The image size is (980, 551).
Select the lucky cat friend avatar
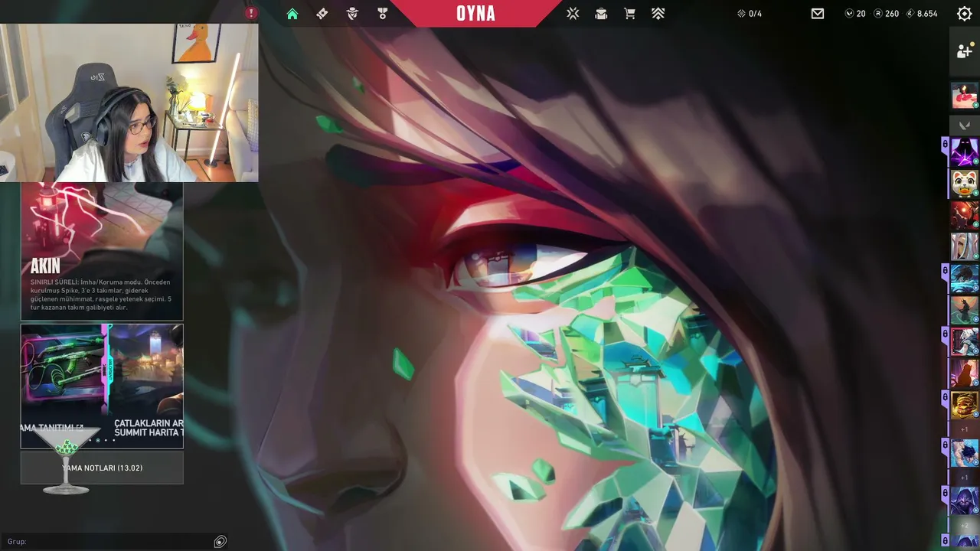tap(965, 184)
